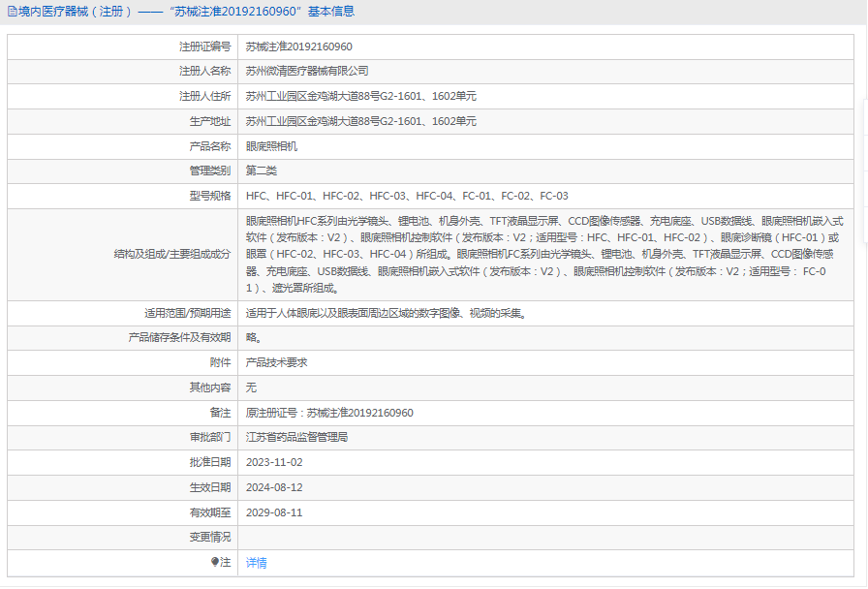The height and width of the screenshot is (589, 868).
Task: Click the 生产地址 row label
Action: point(210,121)
